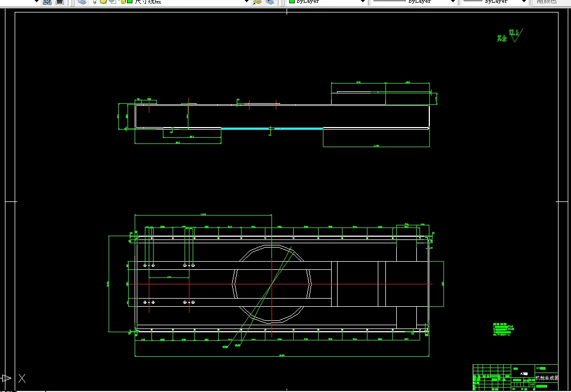Open the ByLayer color dropdown
The image size is (571, 392).
(363, 2)
